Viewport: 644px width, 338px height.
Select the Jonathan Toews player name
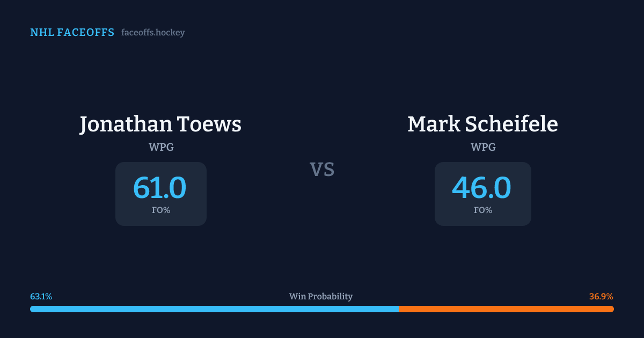pyautogui.click(x=160, y=124)
